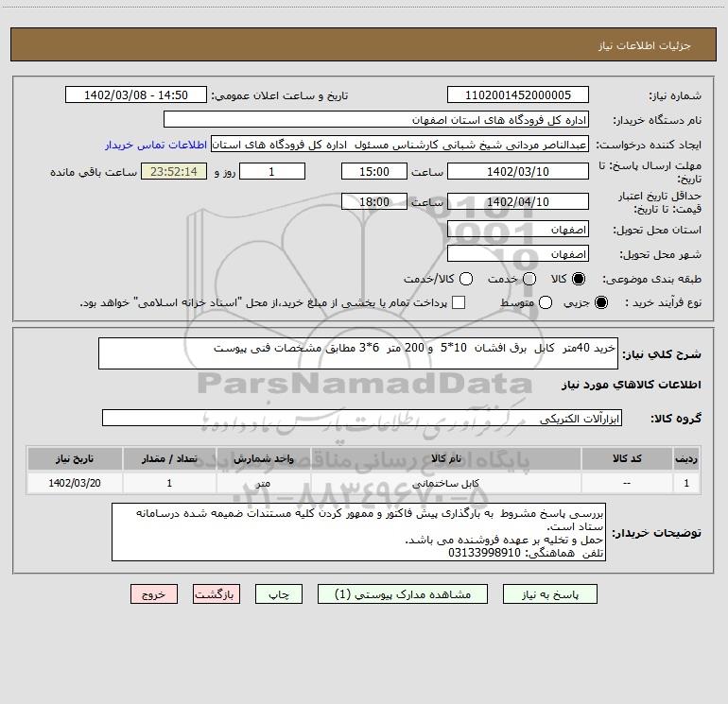
Task: Select the خدمت radio button
Action: [x=529, y=279]
